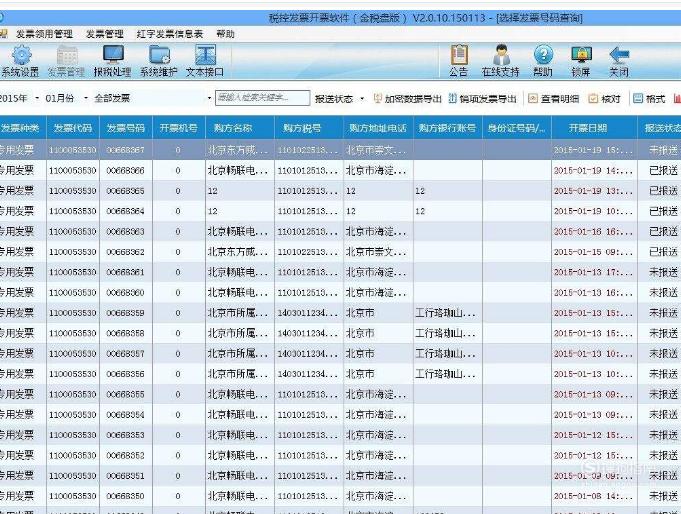Click 销项发票导出 toolbar item
The height and width of the screenshot is (514, 681).
pos(483,99)
